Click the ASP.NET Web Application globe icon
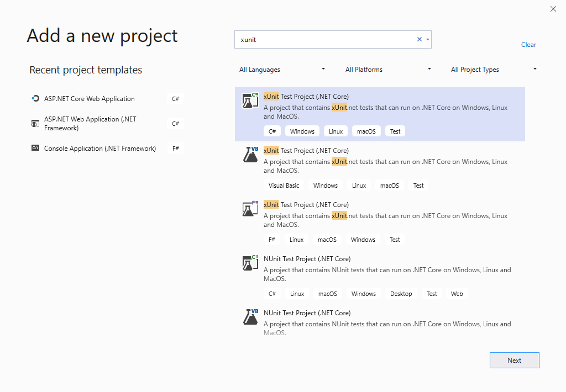The width and height of the screenshot is (566, 392). [35, 124]
